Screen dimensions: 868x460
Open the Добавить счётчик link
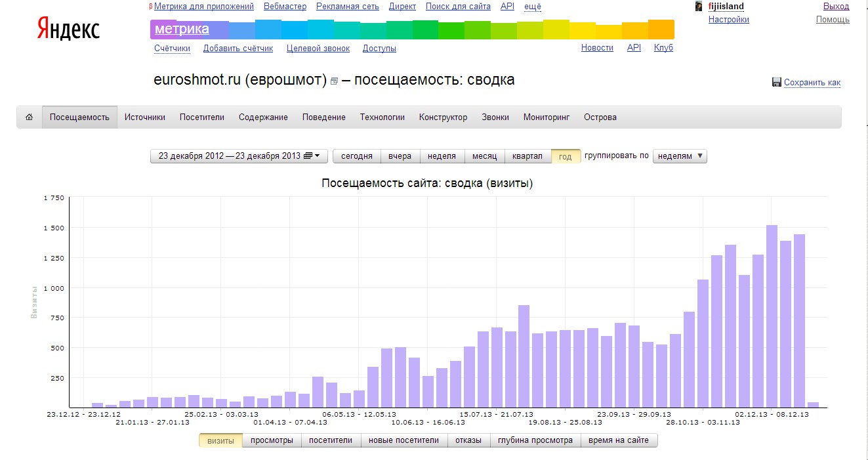[238, 48]
